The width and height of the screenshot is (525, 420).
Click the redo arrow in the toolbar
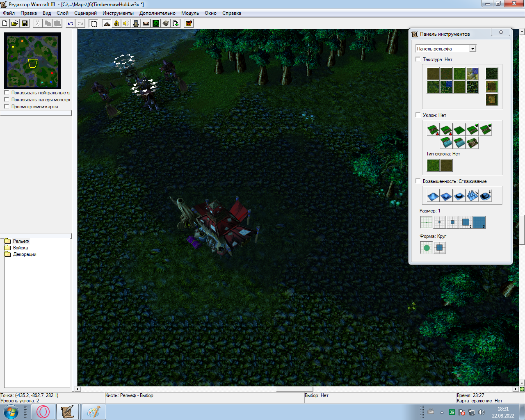click(80, 23)
